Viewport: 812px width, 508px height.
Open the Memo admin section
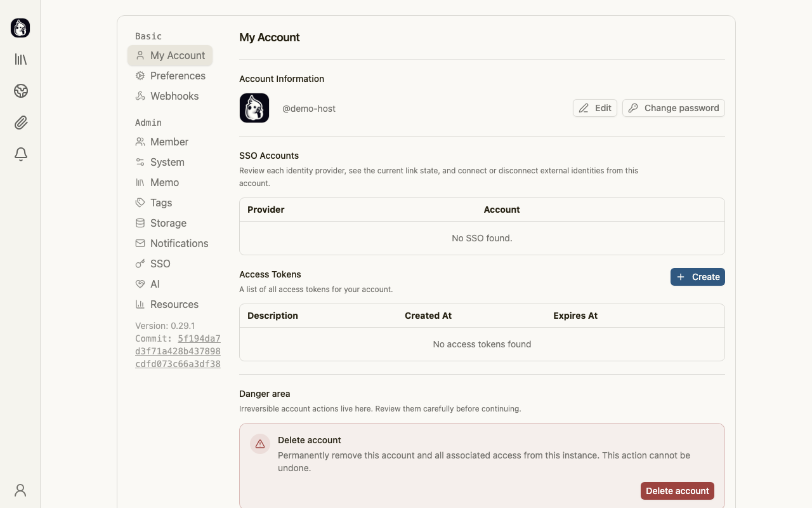(157, 182)
